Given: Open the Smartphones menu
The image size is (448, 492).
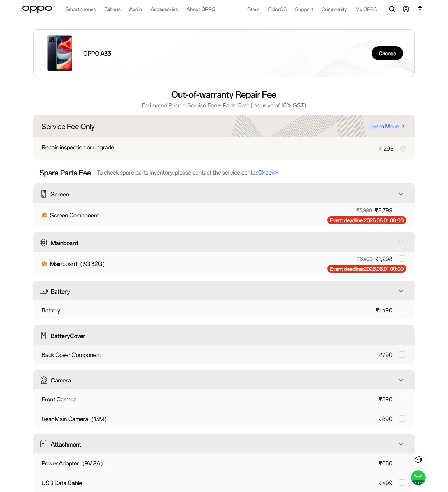Looking at the screenshot, I should point(80,9).
